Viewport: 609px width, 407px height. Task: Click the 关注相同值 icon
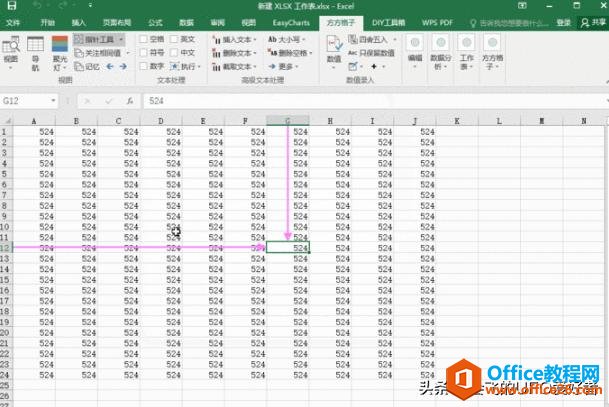tap(79, 53)
